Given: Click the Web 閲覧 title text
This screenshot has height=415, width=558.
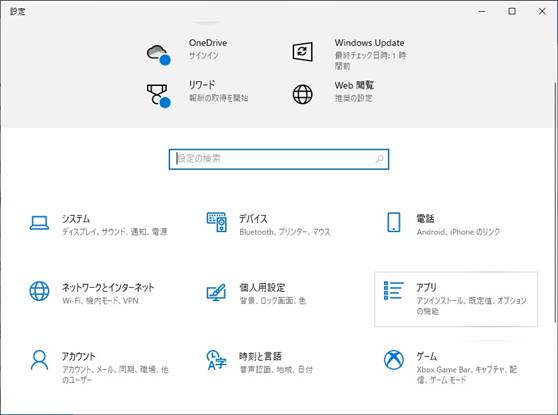Looking at the screenshot, I should pos(354,85).
